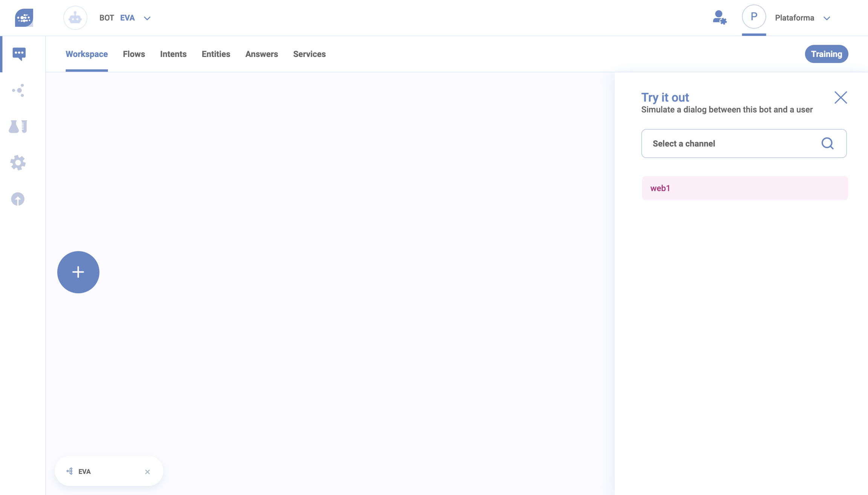This screenshot has width=868, height=495.
Task: Expand the BOT EVA dropdown chevron
Action: click(147, 18)
